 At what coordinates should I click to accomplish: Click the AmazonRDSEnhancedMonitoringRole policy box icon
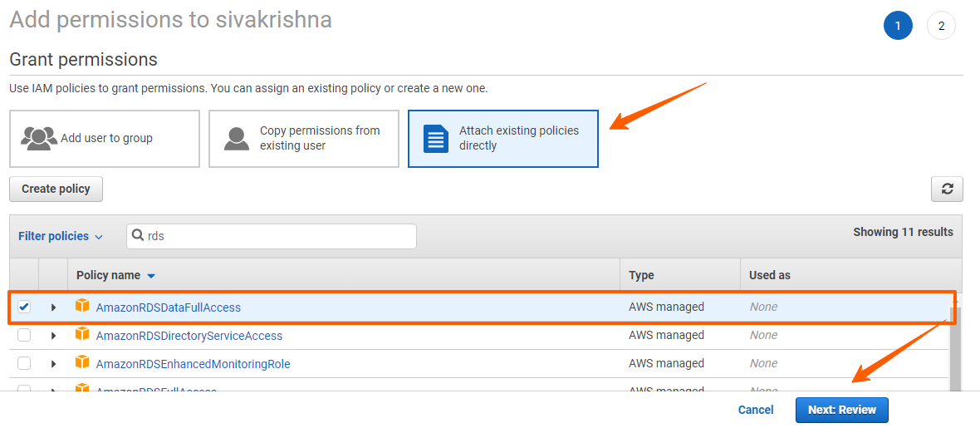point(82,362)
